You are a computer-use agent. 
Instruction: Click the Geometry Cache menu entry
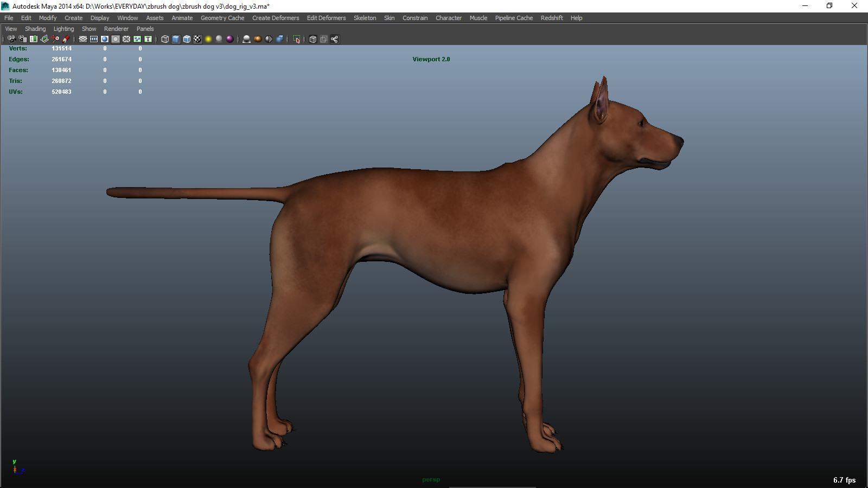(222, 17)
